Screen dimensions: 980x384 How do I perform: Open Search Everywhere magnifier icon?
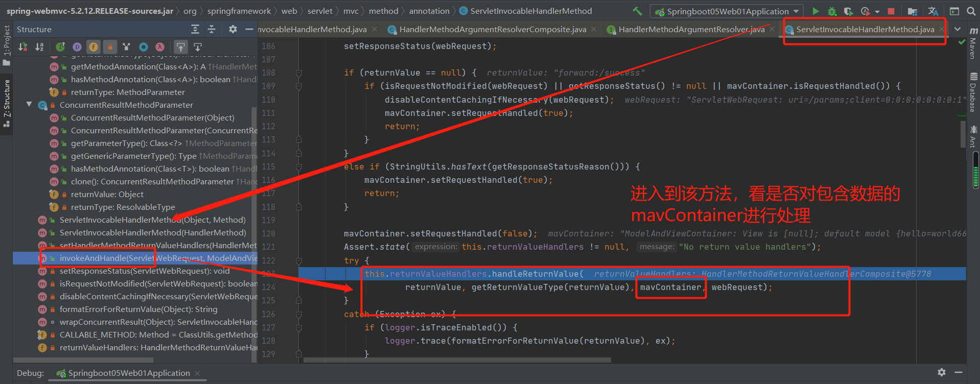[971, 11]
